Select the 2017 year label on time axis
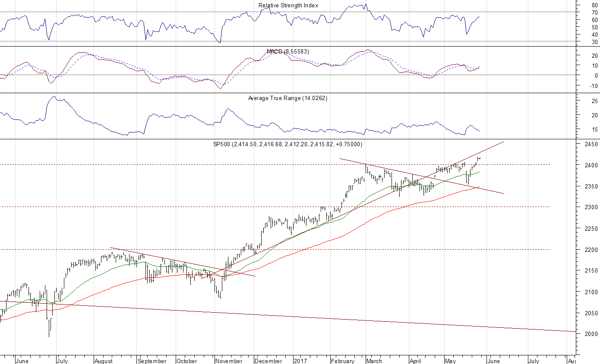This screenshot has height=364, width=600. coord(300,361)
